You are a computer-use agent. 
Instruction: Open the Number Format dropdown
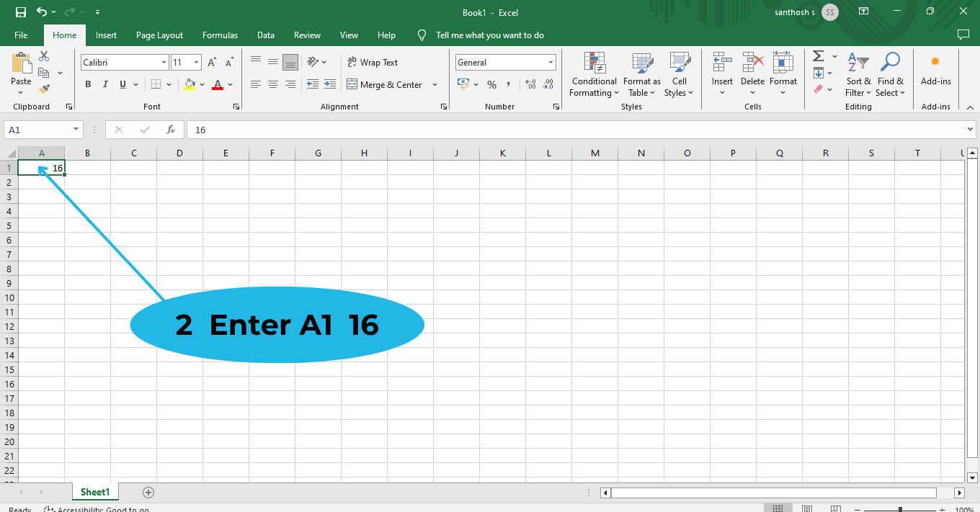[550, 62]
